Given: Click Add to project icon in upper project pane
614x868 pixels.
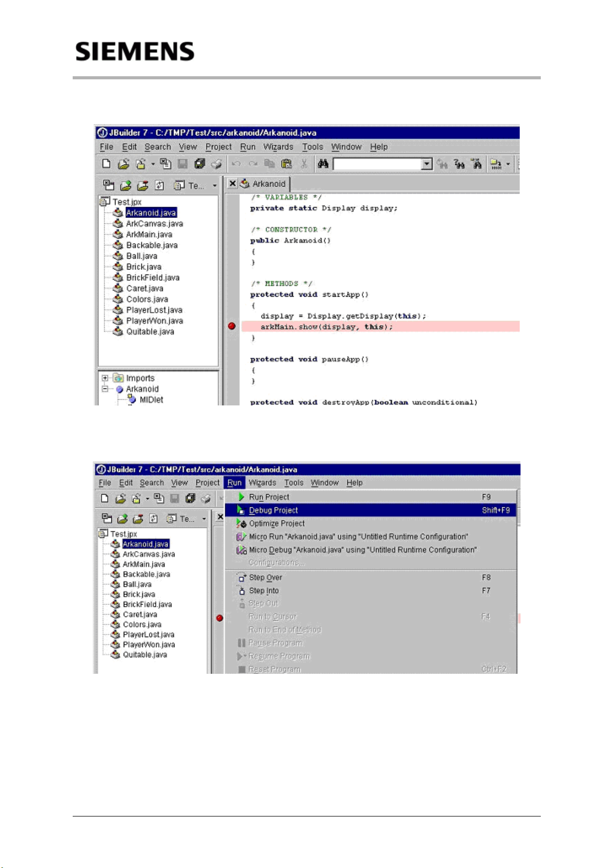Looking at the screenshot, I should 125,185.
